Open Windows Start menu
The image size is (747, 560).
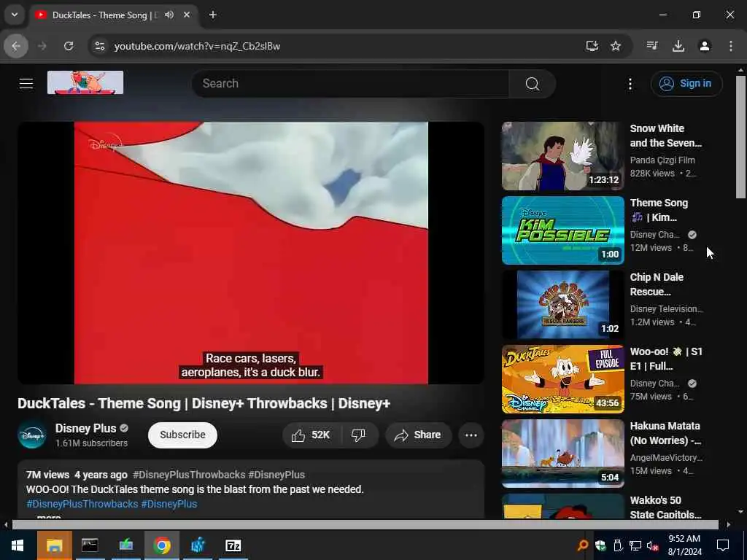(x=18, y=545)
